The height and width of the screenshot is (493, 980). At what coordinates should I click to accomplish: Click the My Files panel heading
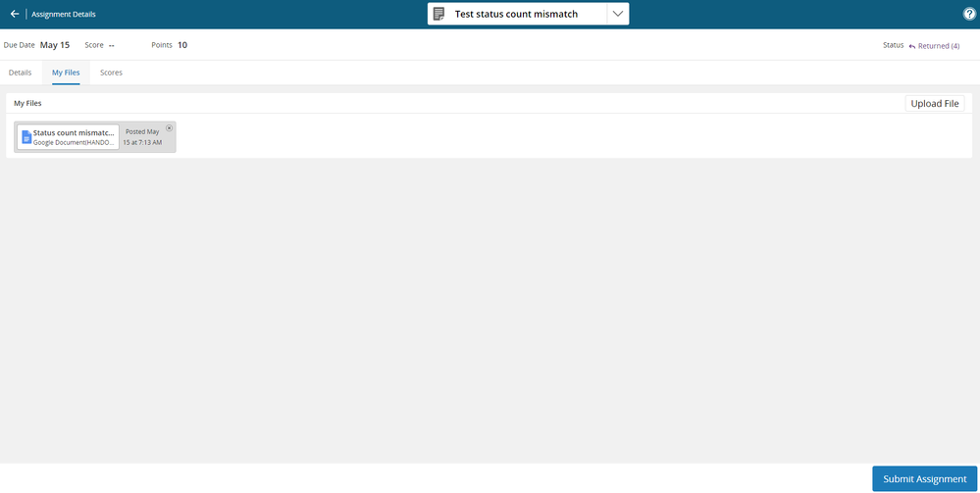pyautogui.click(x=27, y=103)
